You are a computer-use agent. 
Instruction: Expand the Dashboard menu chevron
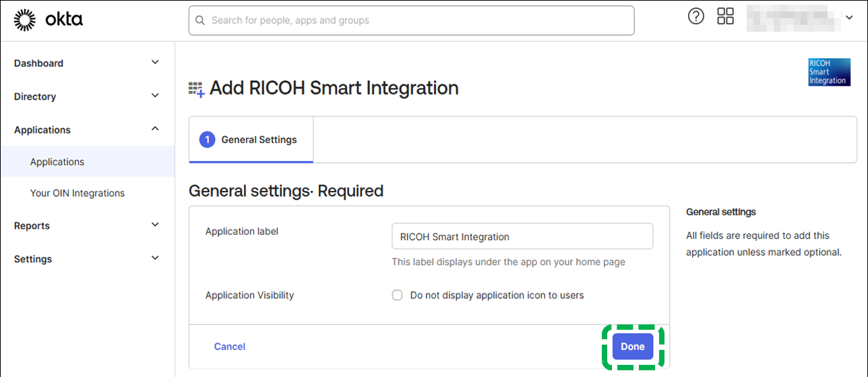coord(155,63)
